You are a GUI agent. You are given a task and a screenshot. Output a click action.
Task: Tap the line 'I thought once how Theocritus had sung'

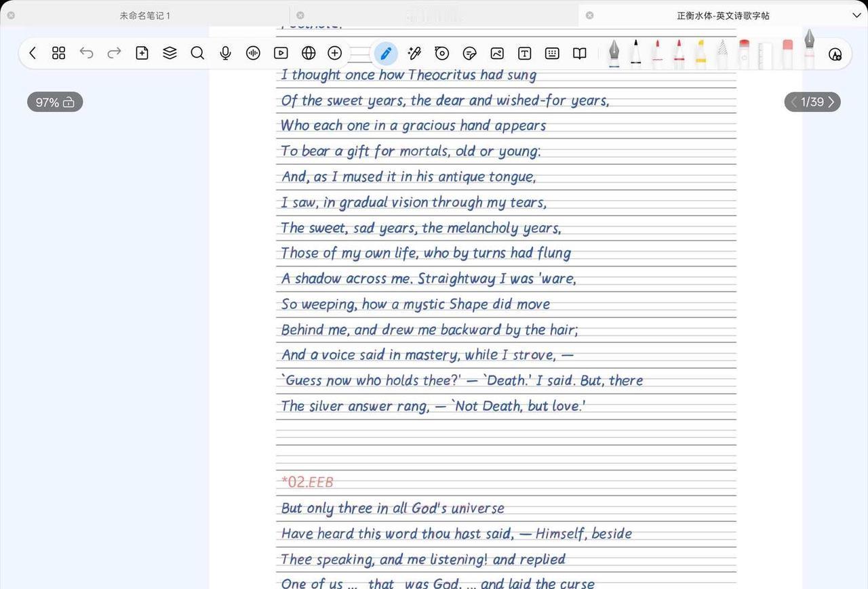[x=409, y=75]
